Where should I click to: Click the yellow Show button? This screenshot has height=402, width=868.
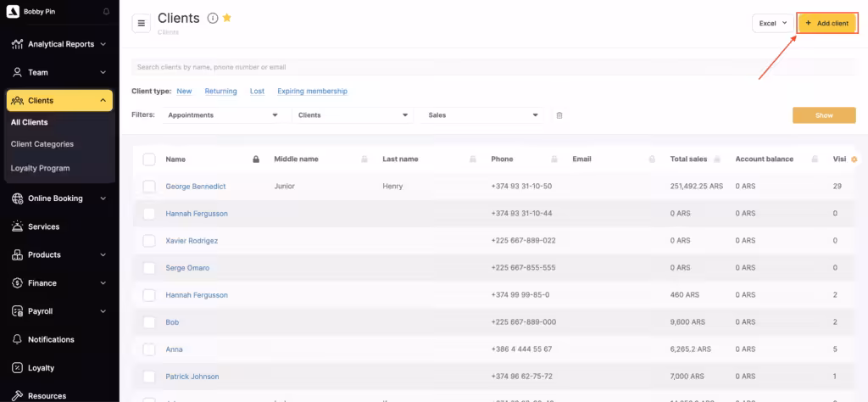823,115
